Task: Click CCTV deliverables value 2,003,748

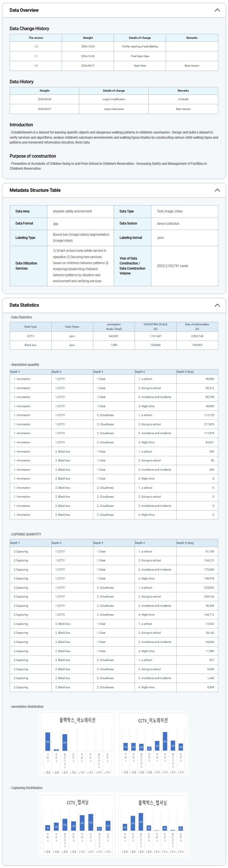Action: pos(197,336)
